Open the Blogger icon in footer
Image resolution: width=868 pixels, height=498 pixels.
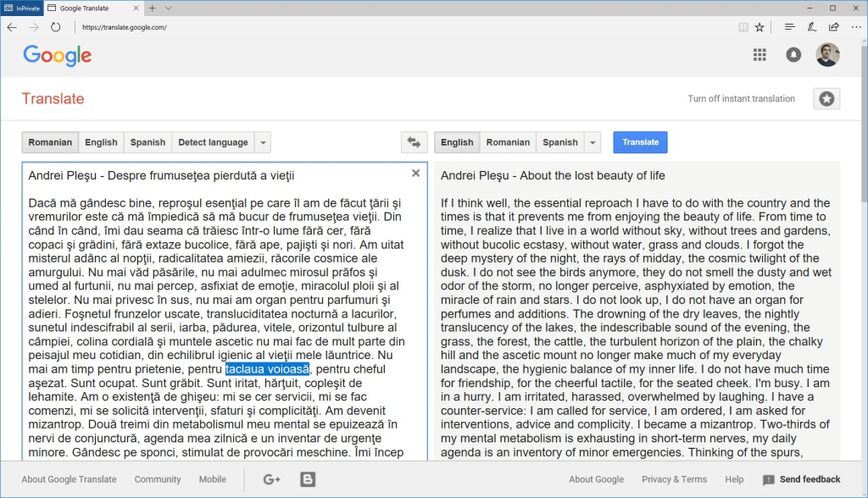308,479
